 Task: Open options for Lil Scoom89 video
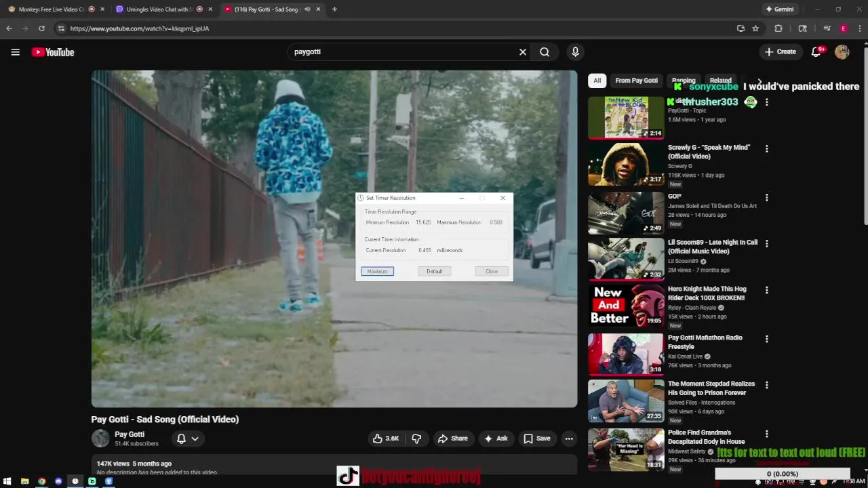pyautogui.click(x=767, y=243)
